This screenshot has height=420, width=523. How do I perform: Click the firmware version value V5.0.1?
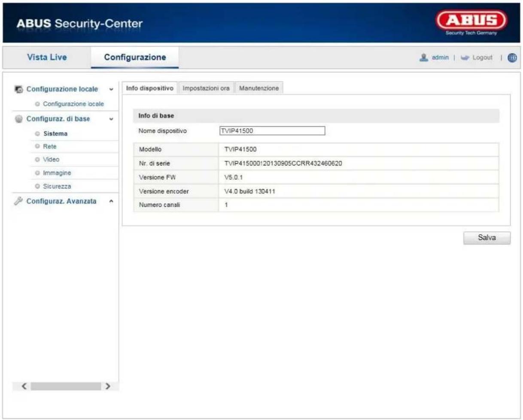[x=234, y=177]
